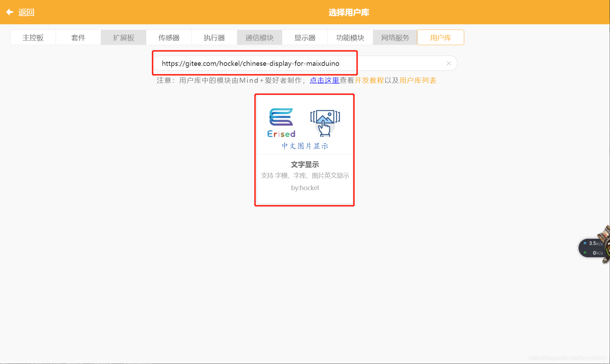This screenshot has width=610, height=364.
Task: Select the 通信模块 tab
Action: [x=259, y=37]
